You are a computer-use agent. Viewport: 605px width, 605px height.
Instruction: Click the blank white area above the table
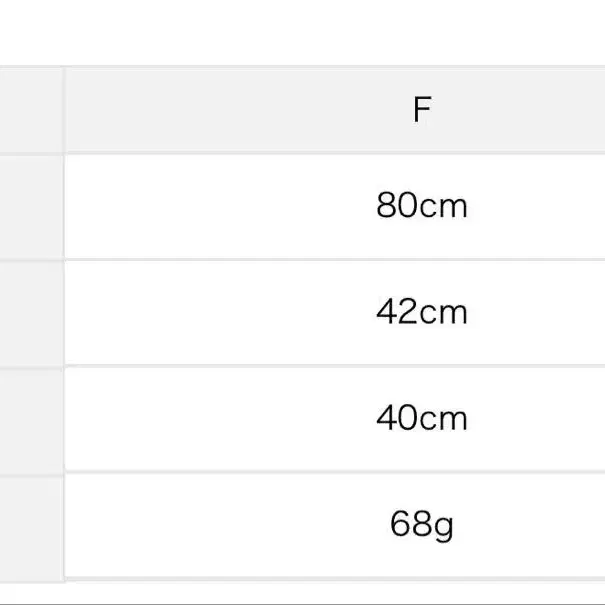[x=300, y=32]
